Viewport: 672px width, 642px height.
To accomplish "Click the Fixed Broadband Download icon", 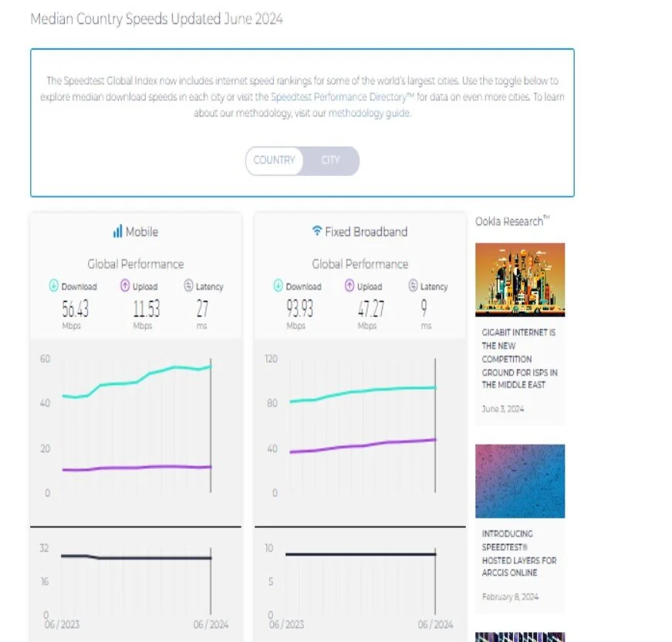I will tap(278, 286).
